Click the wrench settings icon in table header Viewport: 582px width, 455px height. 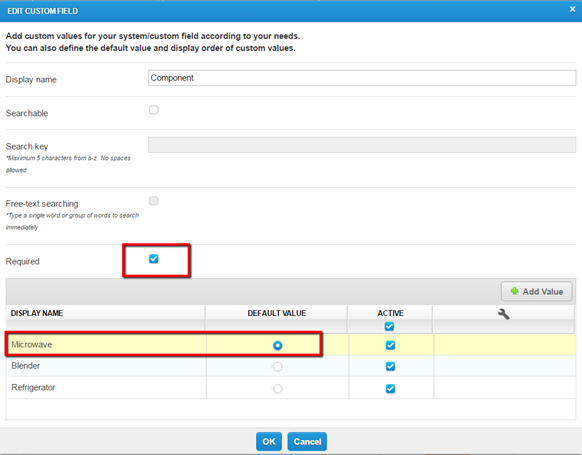point(503,314)
